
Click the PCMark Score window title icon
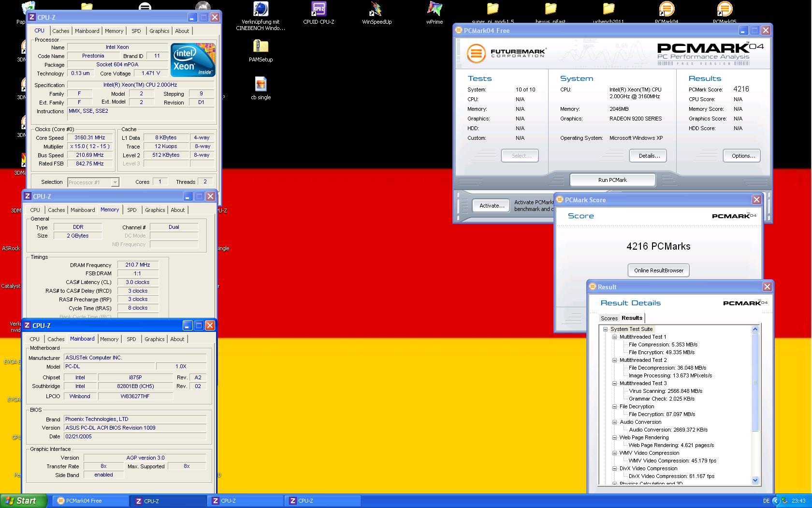click(560, 199)
